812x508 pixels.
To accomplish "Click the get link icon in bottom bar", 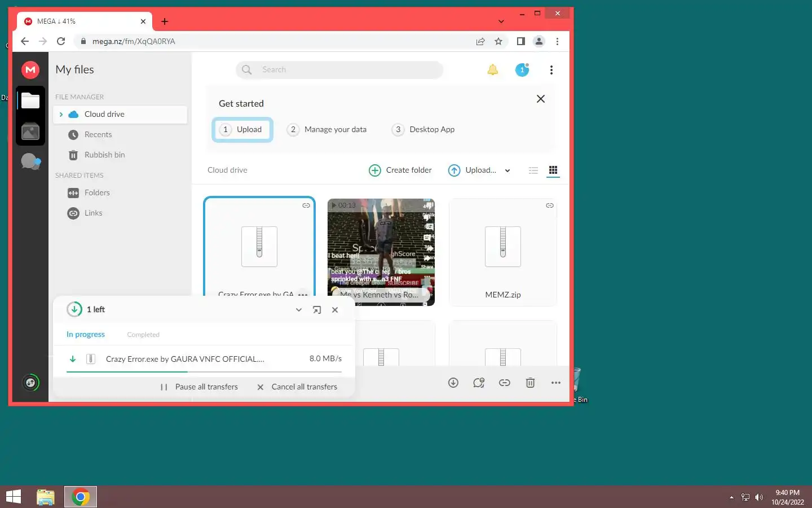I will pos(505,383).
